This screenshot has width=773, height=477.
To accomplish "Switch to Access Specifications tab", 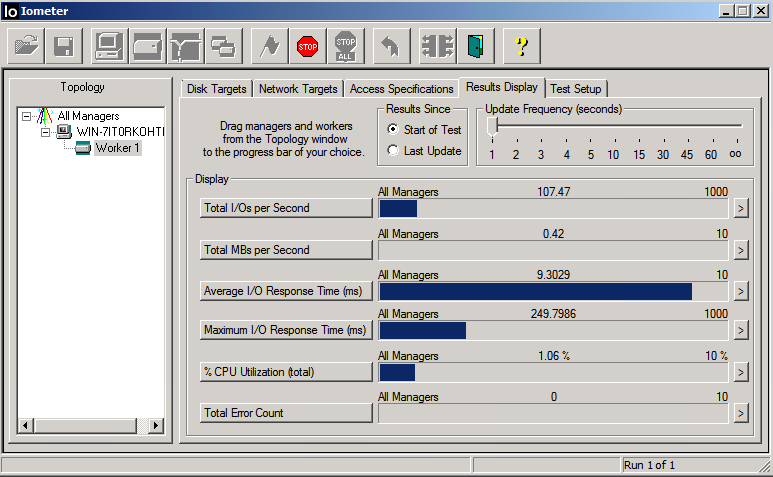I will [x=401, y=89].
